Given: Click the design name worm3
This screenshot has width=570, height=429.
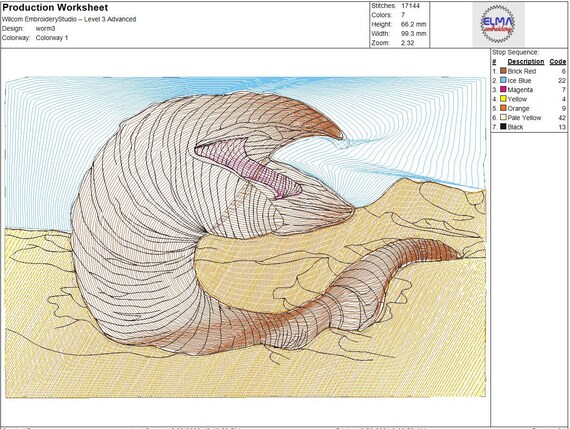Looking at the screenshot, I should 45,28.
